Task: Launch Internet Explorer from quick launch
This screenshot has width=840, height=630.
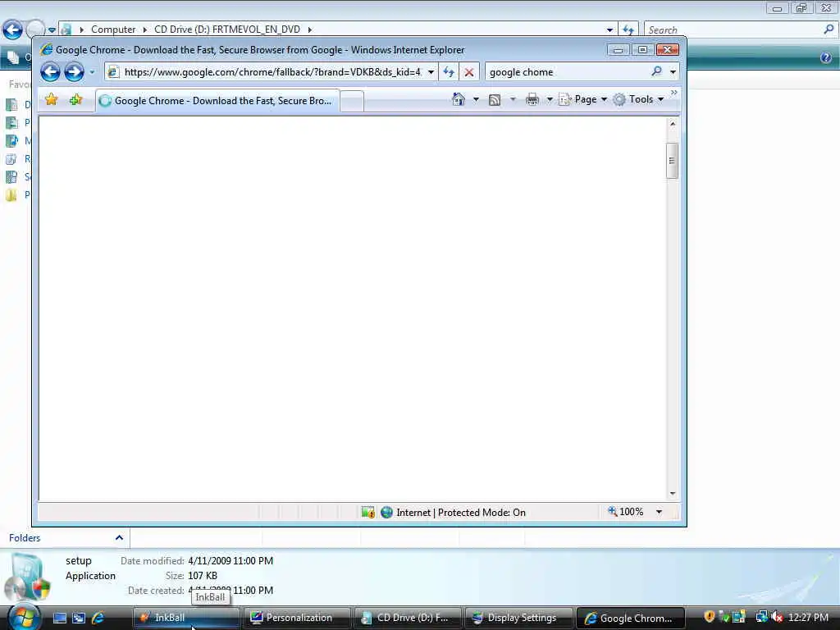Action: pos(98,619)
